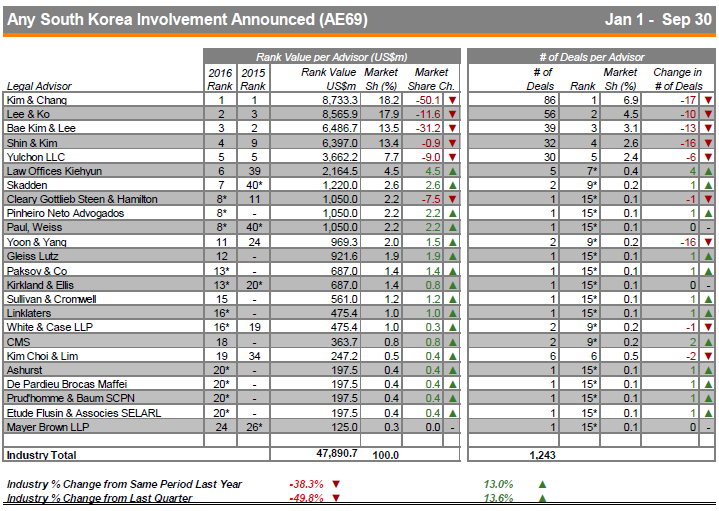Click 'Bae Kim & Lee' in advisor list
719x511 pixels.
pyautogui.click(x=41, y=128)
